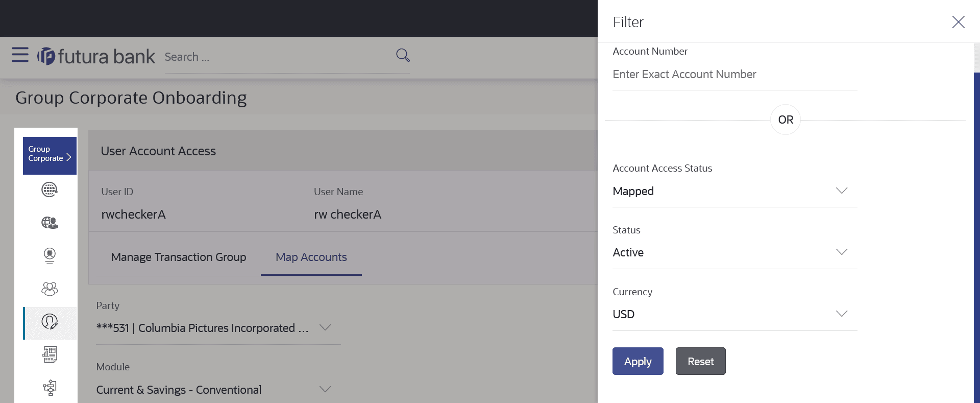Open the user badge sidebar icon
Viewport: 980px width, 403px height.
pos(50,255)
